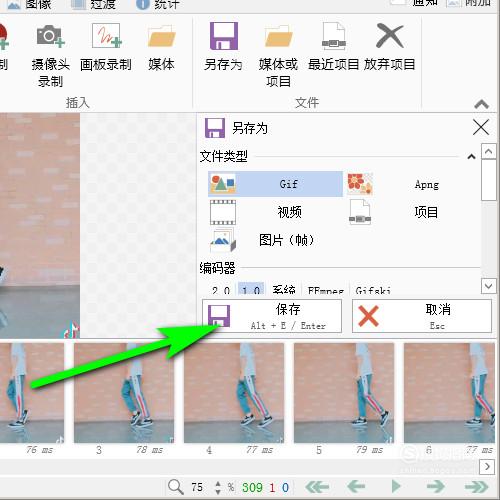Select Apng file type
This screenshot has width=500, height=500.
tap(413, 184)
